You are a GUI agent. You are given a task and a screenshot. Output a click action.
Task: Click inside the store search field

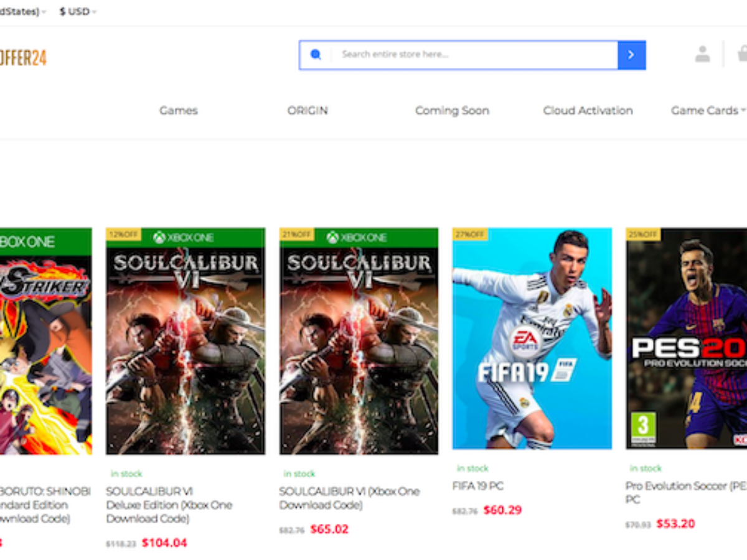point(473,55)
